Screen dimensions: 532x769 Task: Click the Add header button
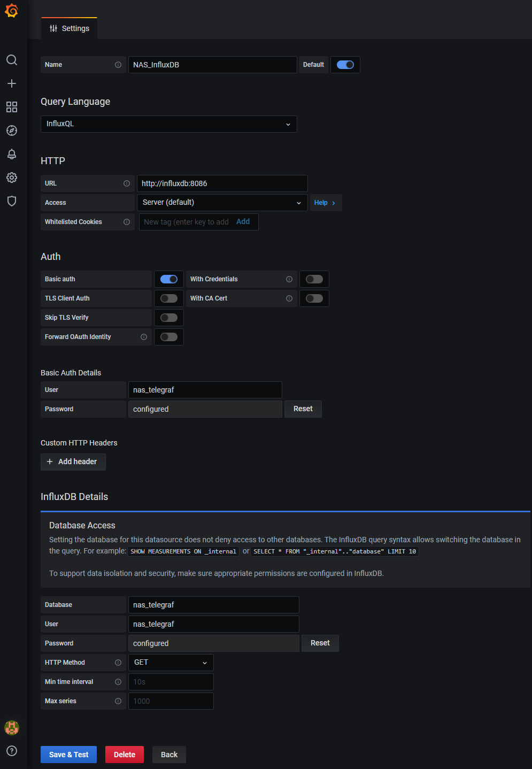73,462
